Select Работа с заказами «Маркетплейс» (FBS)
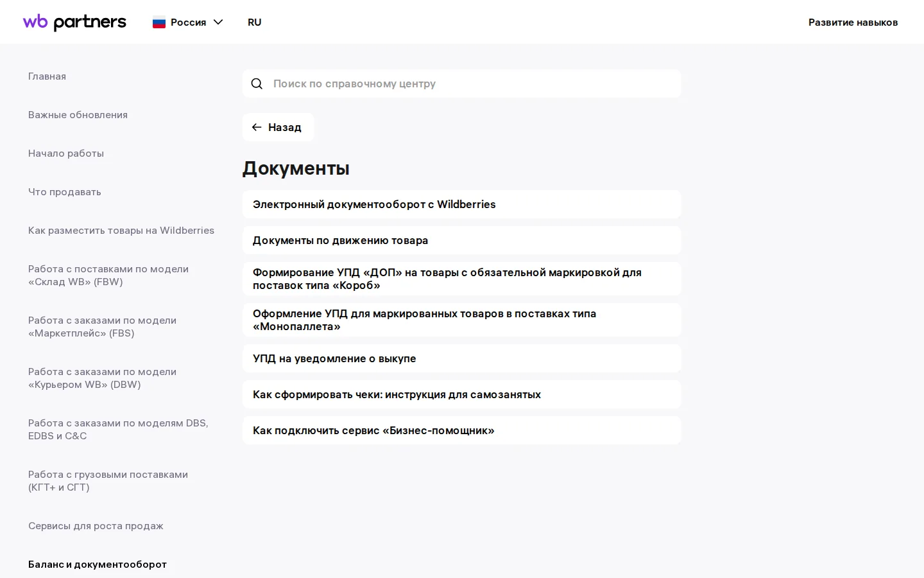This screenshot has height=578, width=924. (102, 327)
